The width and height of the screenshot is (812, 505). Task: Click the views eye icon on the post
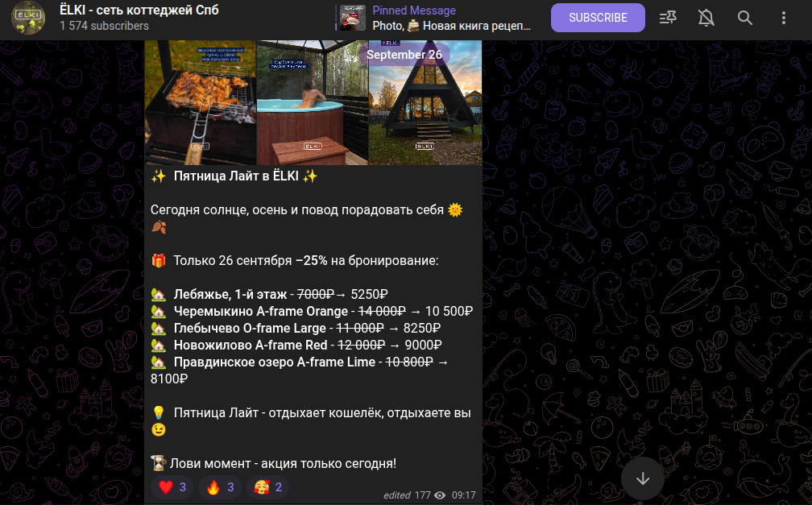click(440, 495)
